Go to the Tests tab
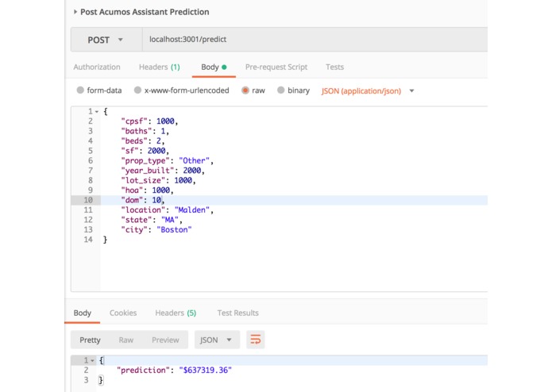The width and height of the screenshot is (552, 392). coord(334,67)
